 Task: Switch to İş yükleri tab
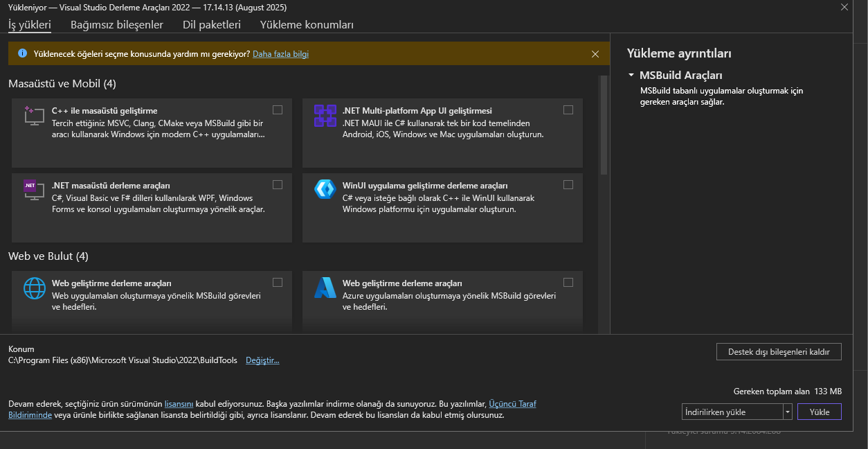[30, 25]
